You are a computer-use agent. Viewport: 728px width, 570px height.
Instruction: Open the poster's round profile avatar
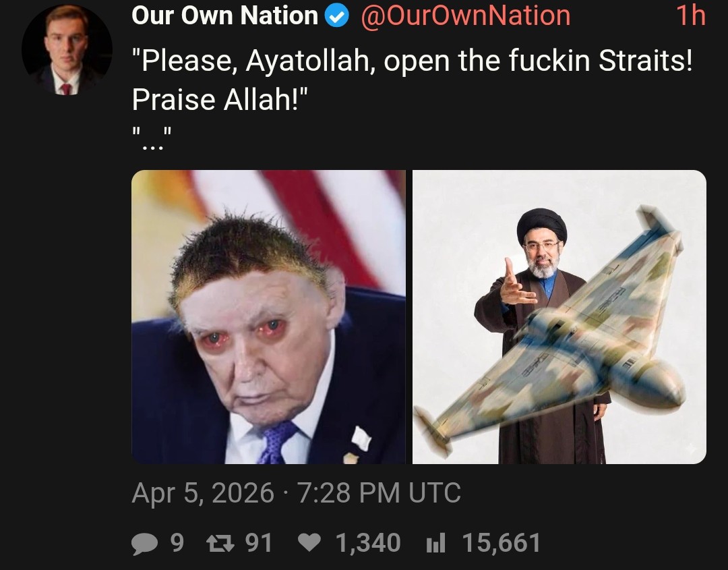coord(67,50)
